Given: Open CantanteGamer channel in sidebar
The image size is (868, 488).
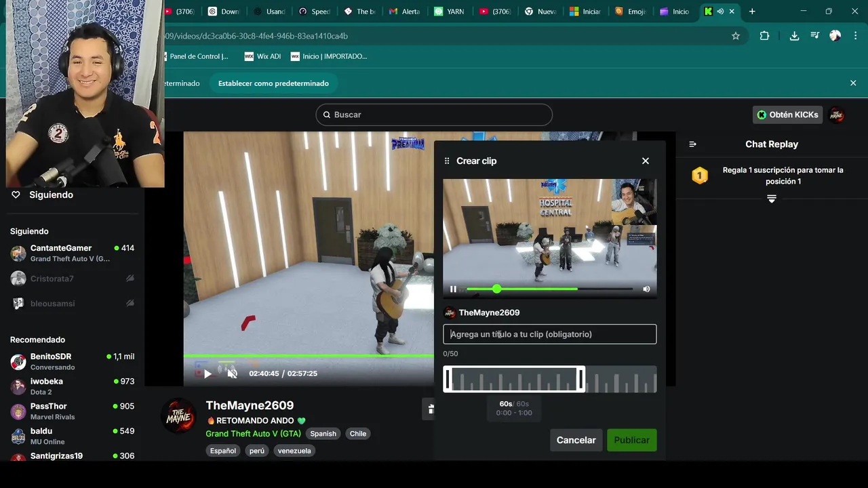Looking at the screenshot, I should (x=72, y=253).
